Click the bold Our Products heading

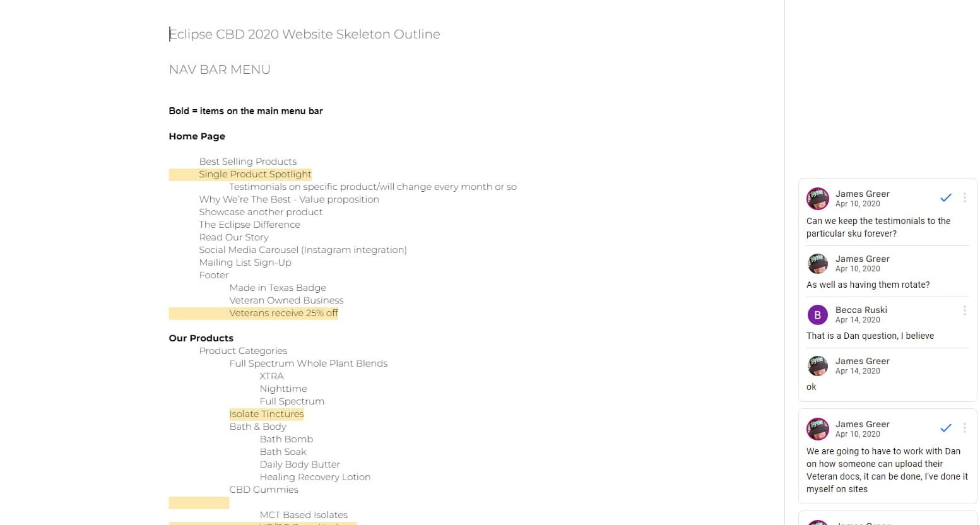tap(201, 338)
